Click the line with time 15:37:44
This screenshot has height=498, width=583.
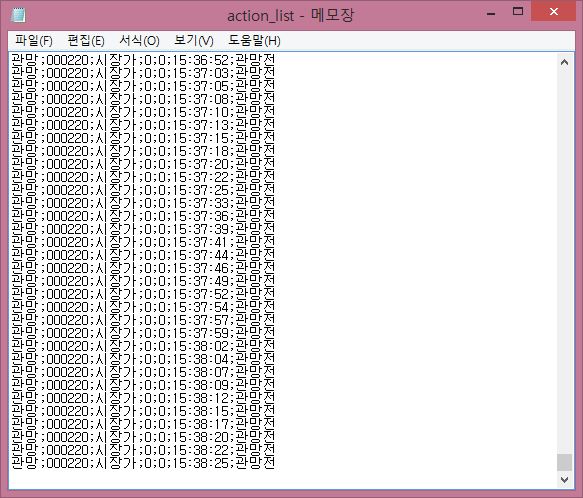143,256
